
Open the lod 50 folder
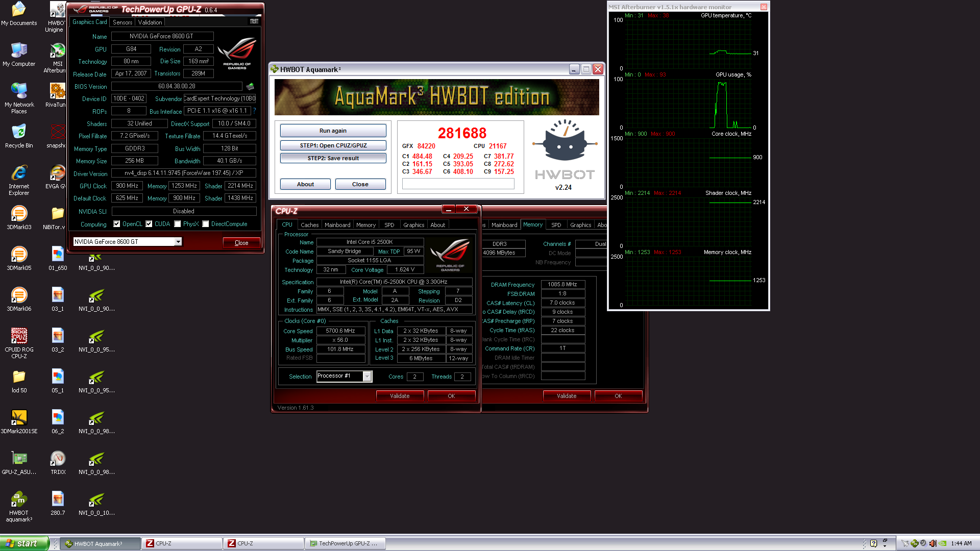coord(19,381)
